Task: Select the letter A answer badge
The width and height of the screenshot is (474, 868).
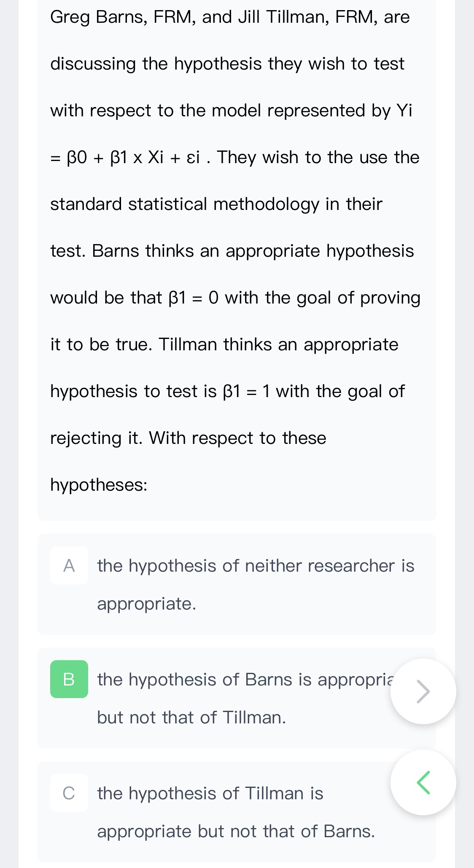Action: pos(69,565)
